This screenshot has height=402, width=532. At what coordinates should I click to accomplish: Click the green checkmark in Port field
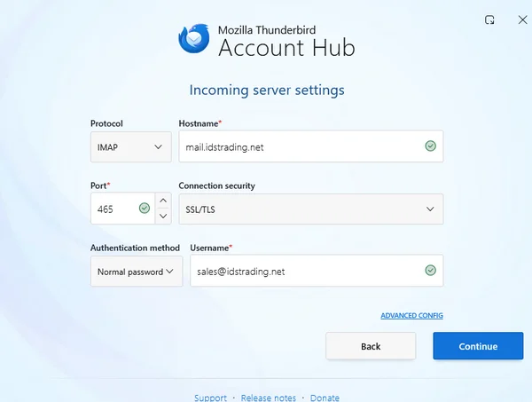tap(144, 209)
